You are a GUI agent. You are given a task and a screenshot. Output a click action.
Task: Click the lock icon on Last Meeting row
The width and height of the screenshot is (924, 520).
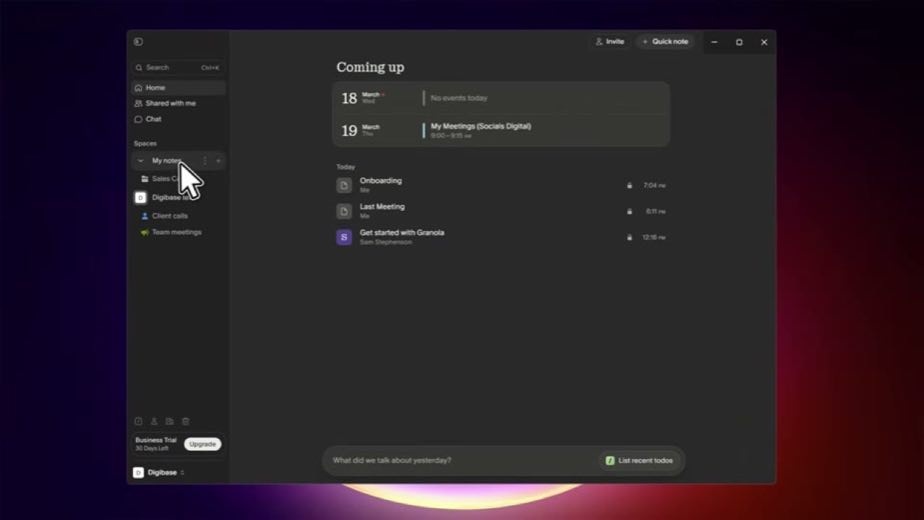[x=629, y=211]
